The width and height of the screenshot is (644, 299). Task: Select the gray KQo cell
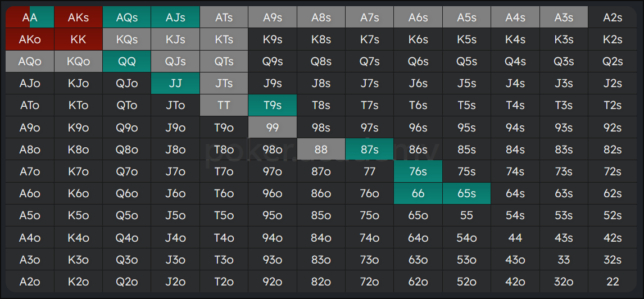[x=78, y=62]
